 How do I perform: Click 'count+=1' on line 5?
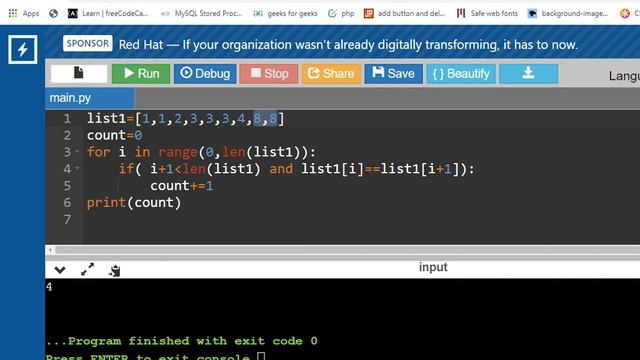coord(182,186)
